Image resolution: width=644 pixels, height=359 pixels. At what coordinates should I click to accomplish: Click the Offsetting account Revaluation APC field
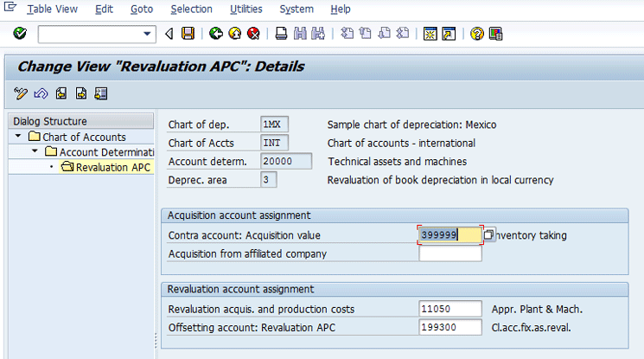[x=450, y=327]
